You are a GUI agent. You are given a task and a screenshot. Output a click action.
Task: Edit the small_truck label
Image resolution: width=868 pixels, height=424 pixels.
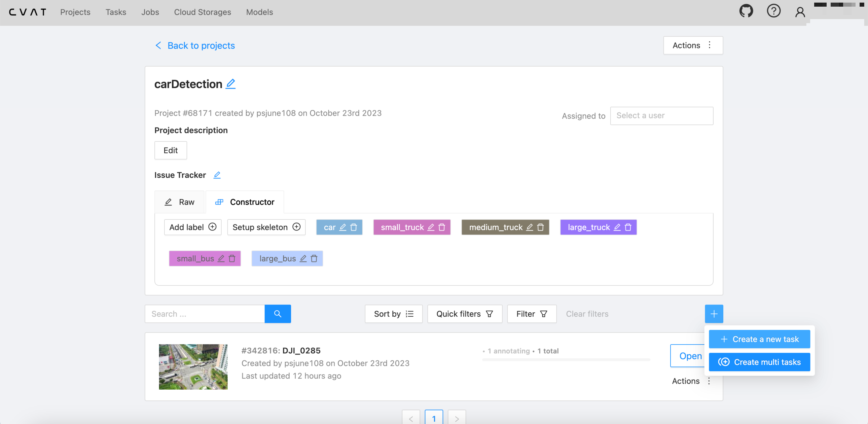click(431, 227)
